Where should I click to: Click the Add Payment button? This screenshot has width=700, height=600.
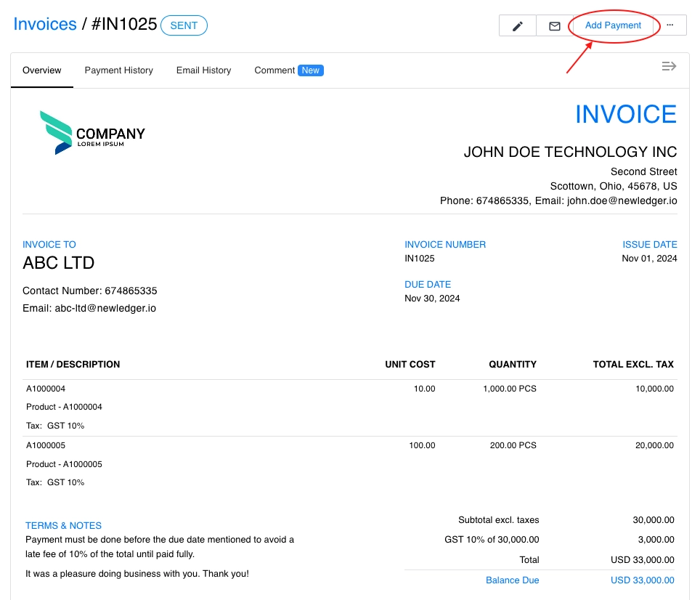tap(614, 25)
